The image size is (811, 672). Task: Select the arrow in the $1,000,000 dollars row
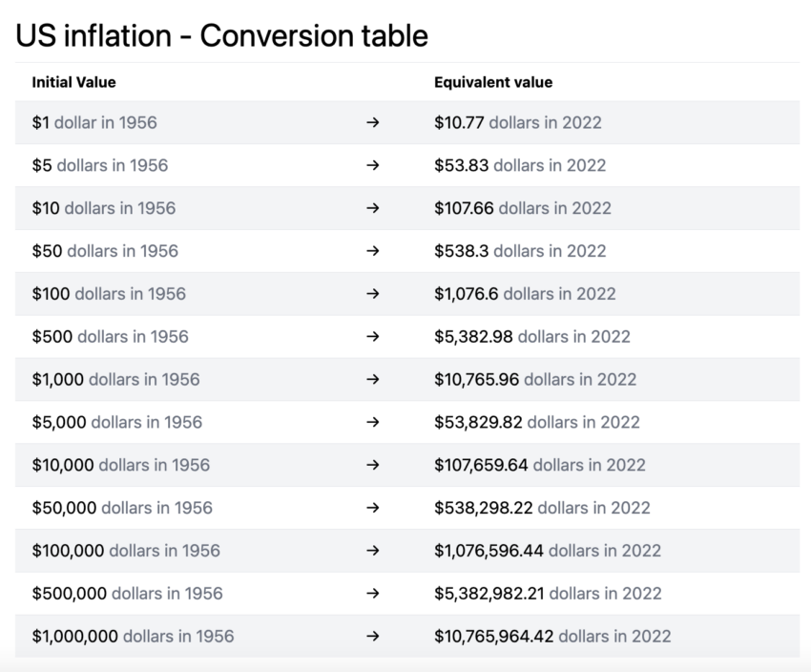point(372,636)
